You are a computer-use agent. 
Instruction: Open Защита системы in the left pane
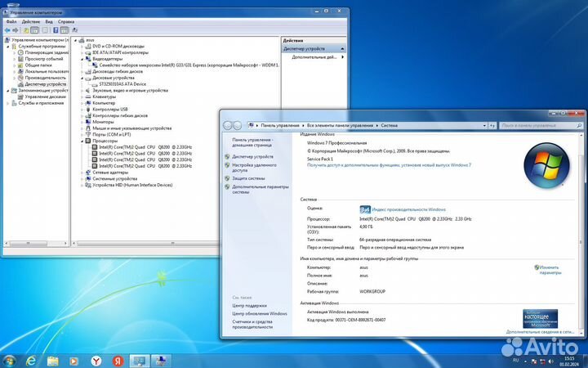[248, 177]
